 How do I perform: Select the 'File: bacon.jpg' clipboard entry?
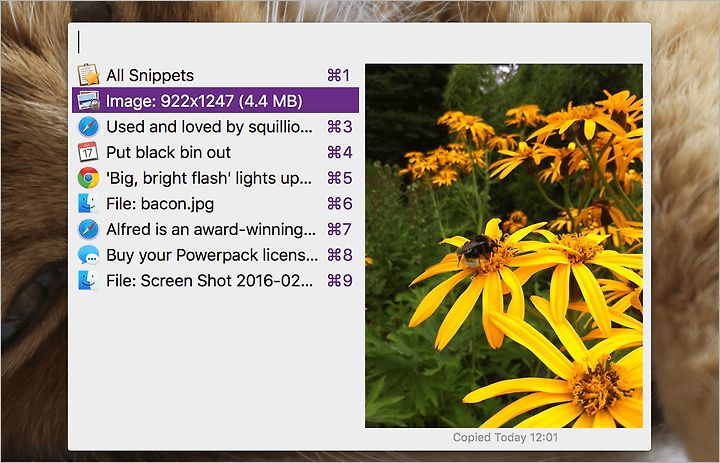point(215,203)
